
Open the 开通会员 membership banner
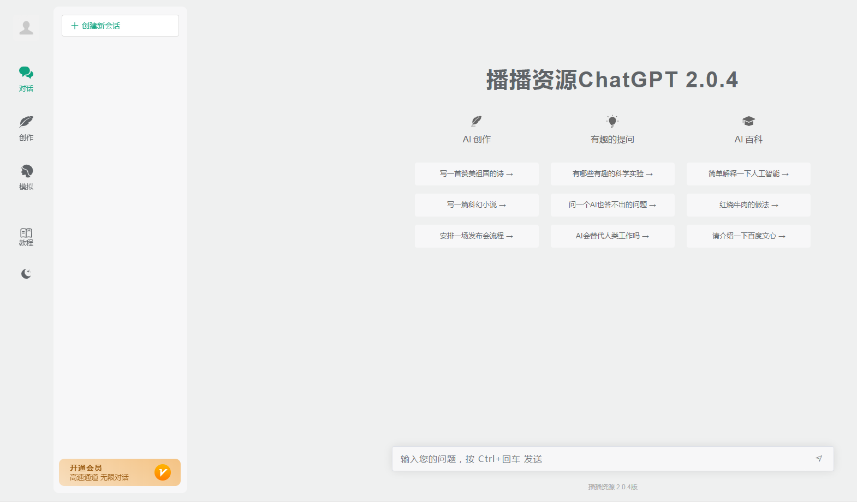(120, 472)
